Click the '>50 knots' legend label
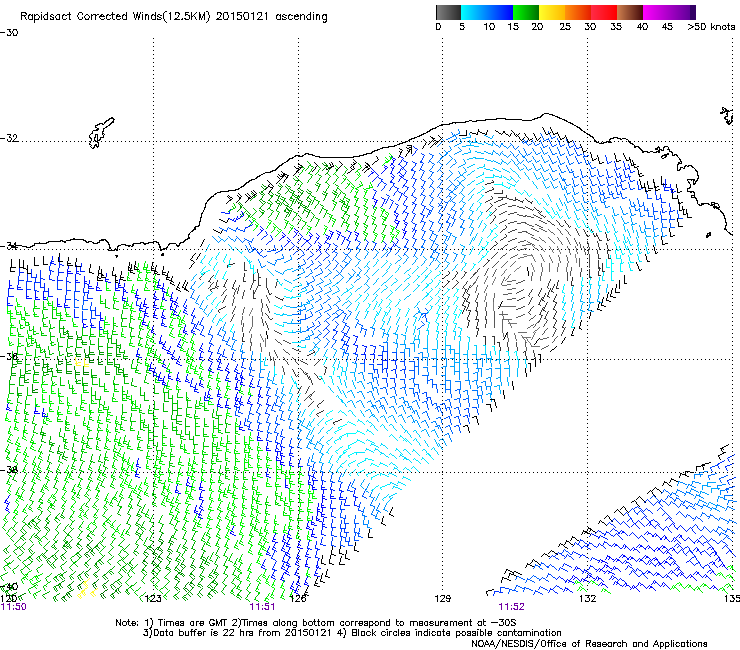This screenshot has width=740, height=650. coord(711,27)
